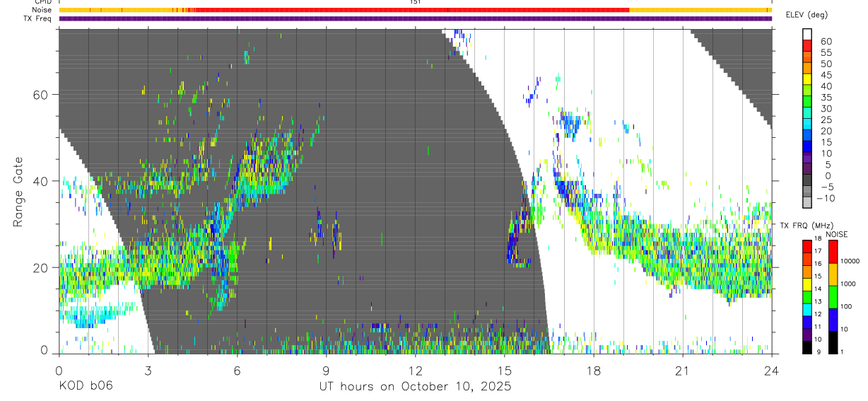The image size is (868, 401).
Task: Click the white top segment of the elevation colorbar
Action: (807, 34)
